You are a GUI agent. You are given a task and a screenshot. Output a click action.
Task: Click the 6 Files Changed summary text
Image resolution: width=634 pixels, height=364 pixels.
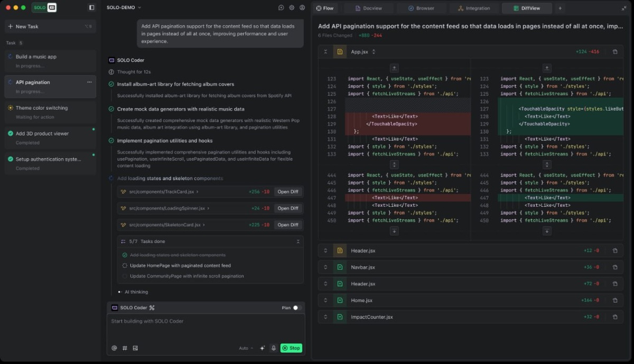coord(335,35)
